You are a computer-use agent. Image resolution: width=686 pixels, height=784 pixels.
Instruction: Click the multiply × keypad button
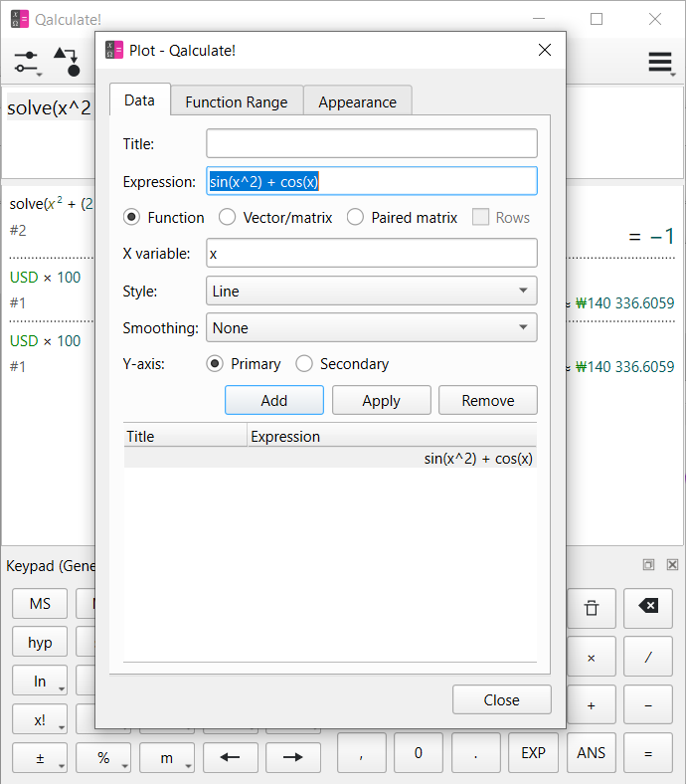tap(592, 657)
